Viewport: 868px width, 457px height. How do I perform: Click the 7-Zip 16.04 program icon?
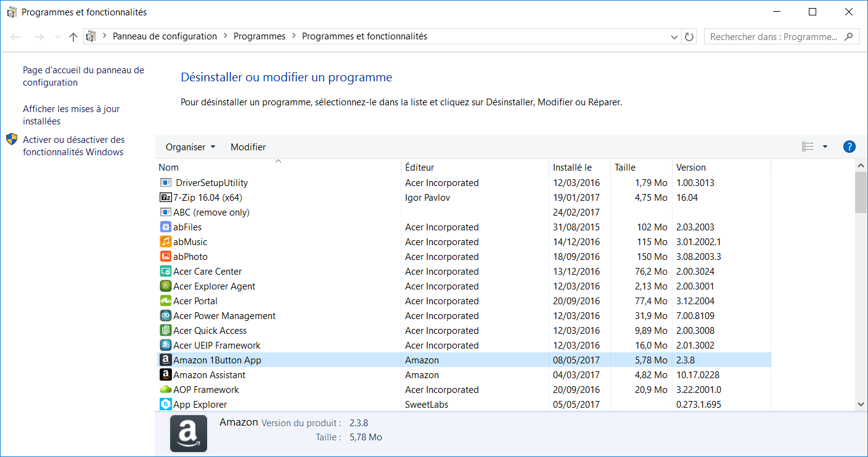pos(165,198)
